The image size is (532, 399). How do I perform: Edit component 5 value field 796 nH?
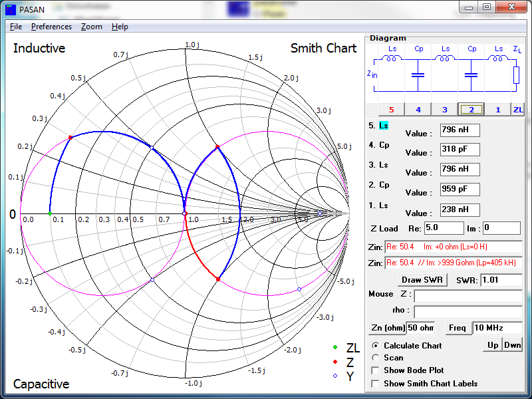pyautogui.click(x=460, y=130)
